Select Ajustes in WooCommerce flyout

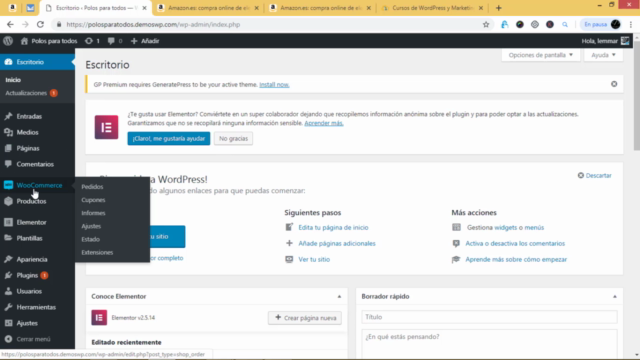91,226
